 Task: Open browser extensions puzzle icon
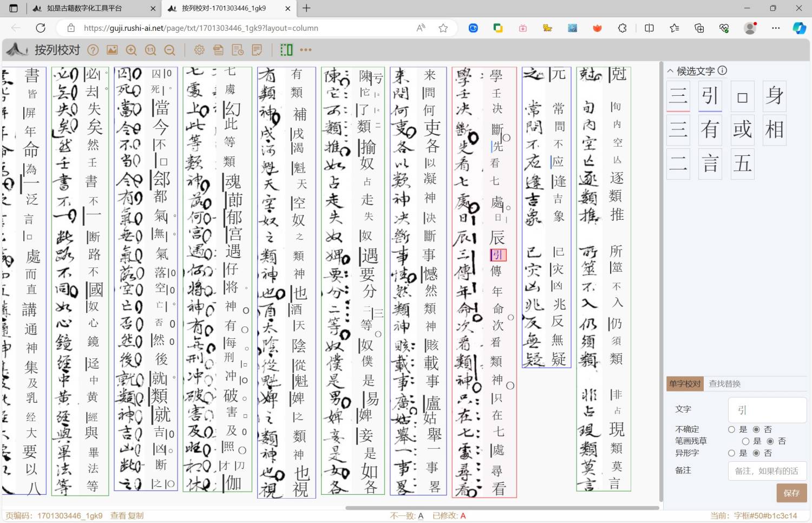623,28
